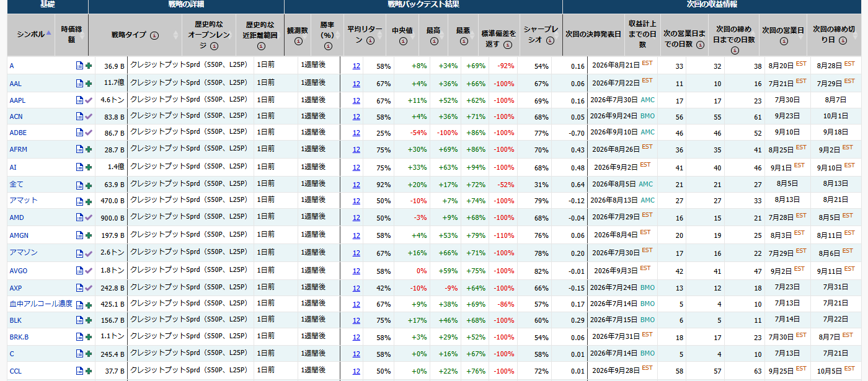Show info for 平均リターン column
Screen dimensions: 868x381
370,41
